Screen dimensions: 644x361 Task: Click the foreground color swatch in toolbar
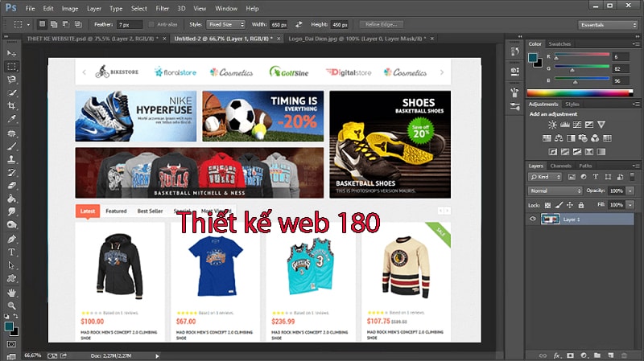tap(9, 326)
